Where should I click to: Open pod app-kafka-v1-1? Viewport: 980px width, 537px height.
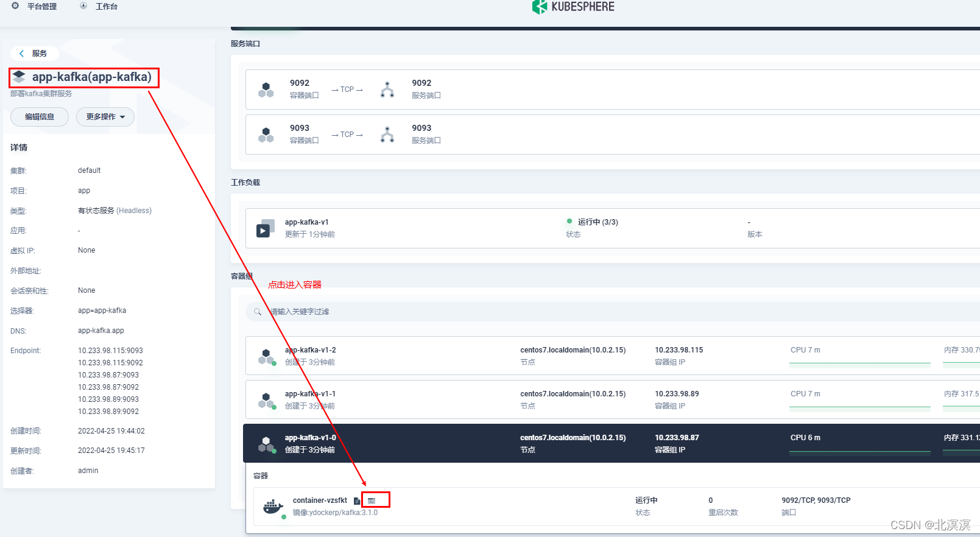pos(310,394)
